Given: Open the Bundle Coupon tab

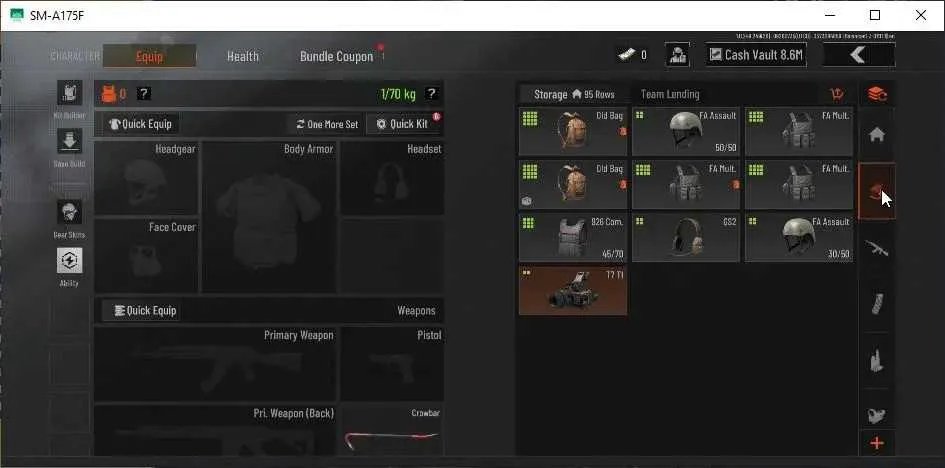Looking at the screenshot, I should (x=337, y=56).
